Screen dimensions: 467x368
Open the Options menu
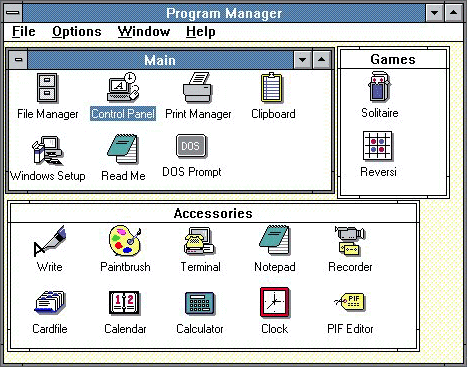77,32
